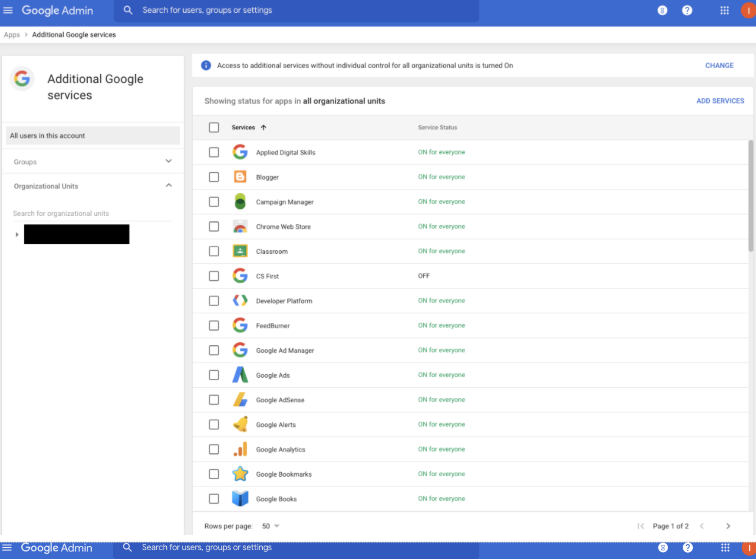The width and height of the screenshot is (756, 559).
Task: Open the Rows per page dropdown
Action: (270, 526)
